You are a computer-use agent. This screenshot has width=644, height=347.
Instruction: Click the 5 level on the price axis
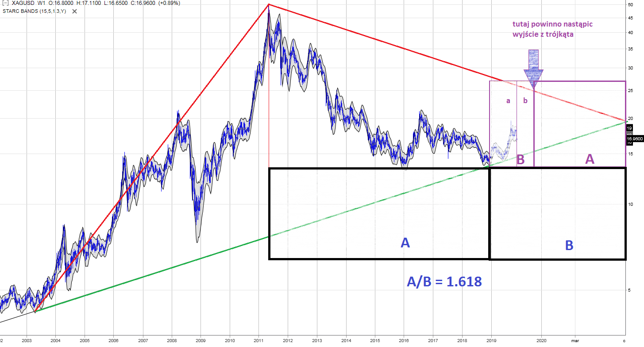pyautogui.click(x=629, y=290)
